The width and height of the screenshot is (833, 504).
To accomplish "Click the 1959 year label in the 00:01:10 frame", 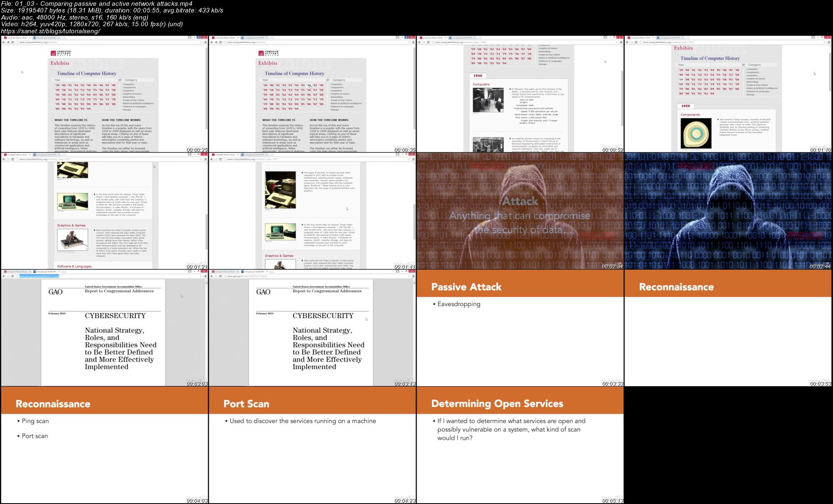I will coord(686,106).
